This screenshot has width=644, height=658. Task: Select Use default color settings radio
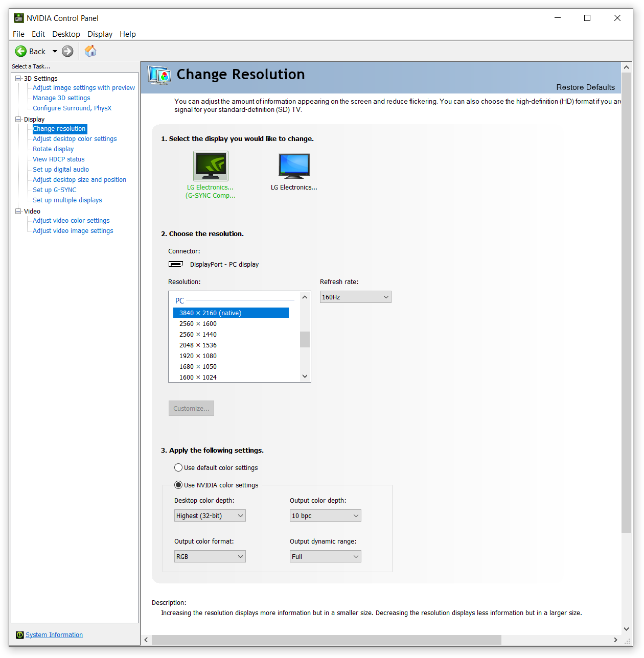click(178, 467)
